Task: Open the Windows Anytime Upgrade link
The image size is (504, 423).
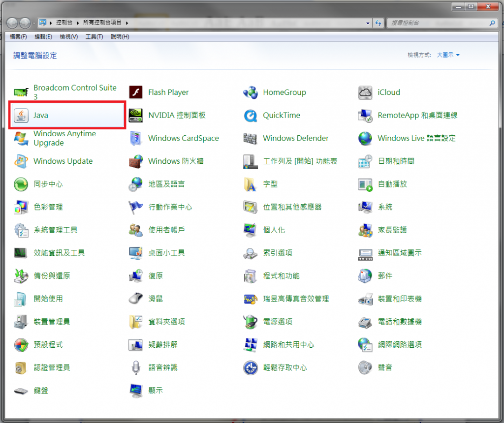Action: point(64,138)
